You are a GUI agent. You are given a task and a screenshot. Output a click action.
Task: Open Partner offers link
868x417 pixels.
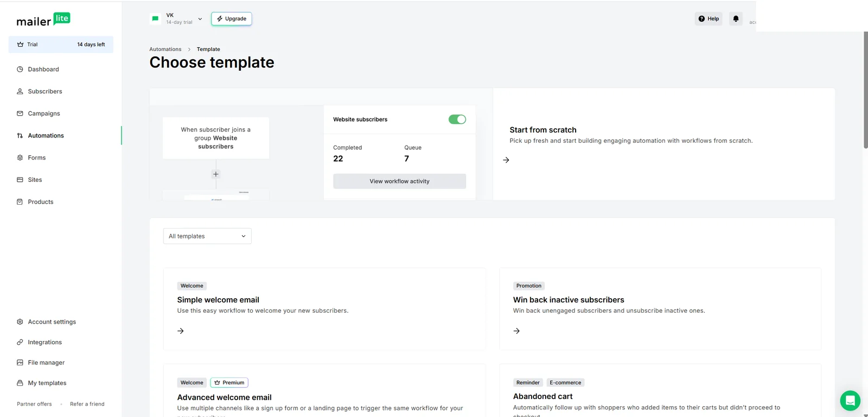point(34,404)
